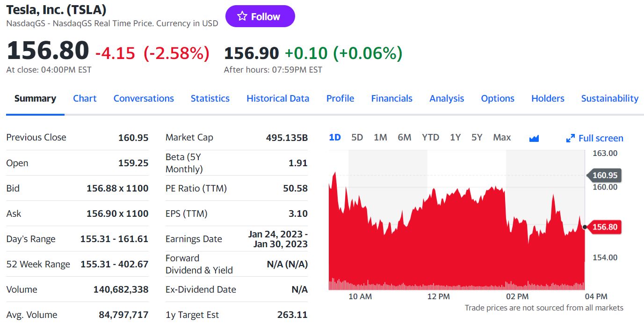Viewport: 644px width, 332px height.
Task: Open the Statistics tab
Action: tap(210, 98)
